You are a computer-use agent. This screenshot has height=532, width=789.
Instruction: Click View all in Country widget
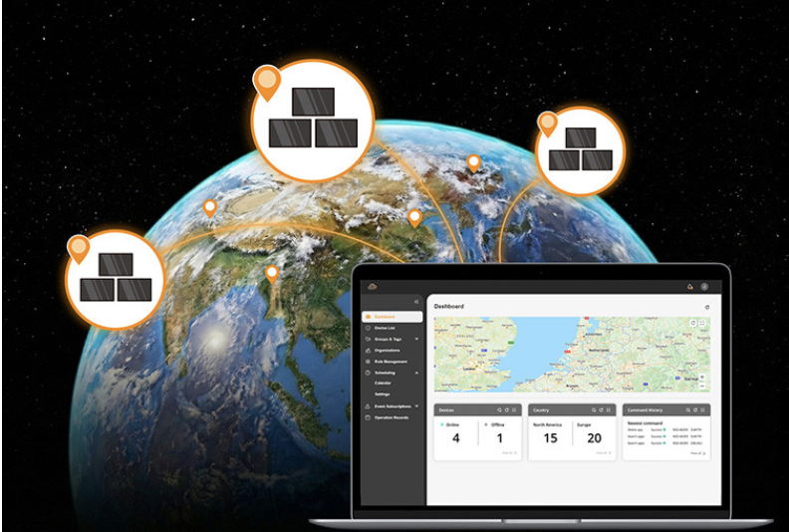coord(604,453)
